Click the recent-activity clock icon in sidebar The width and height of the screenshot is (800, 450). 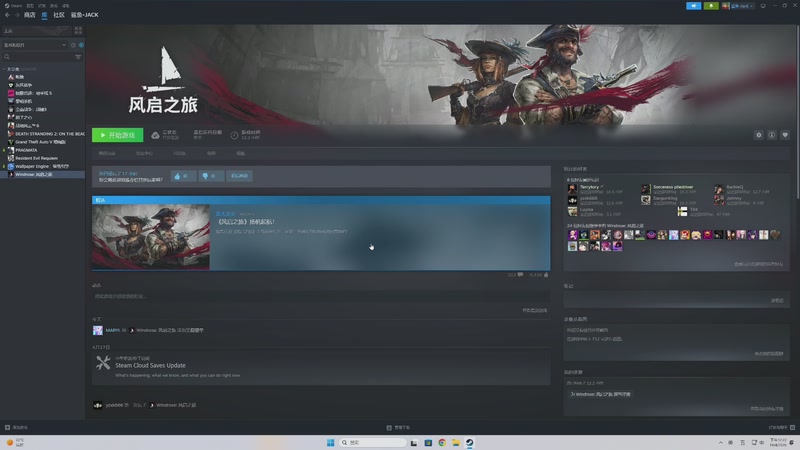(73, 45)
